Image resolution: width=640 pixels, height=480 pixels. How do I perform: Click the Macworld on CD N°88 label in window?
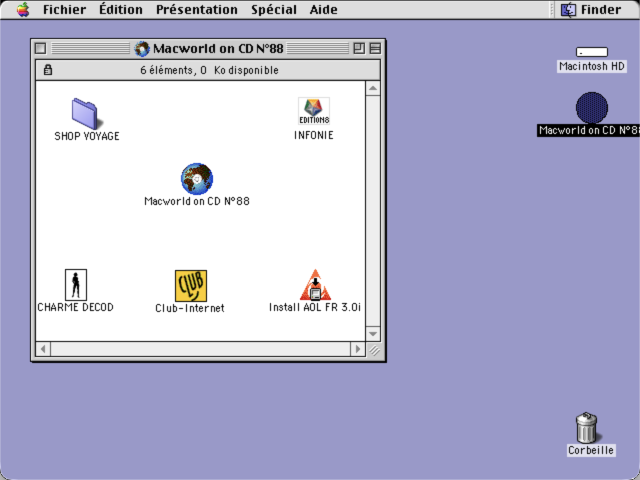click(197, 201)
